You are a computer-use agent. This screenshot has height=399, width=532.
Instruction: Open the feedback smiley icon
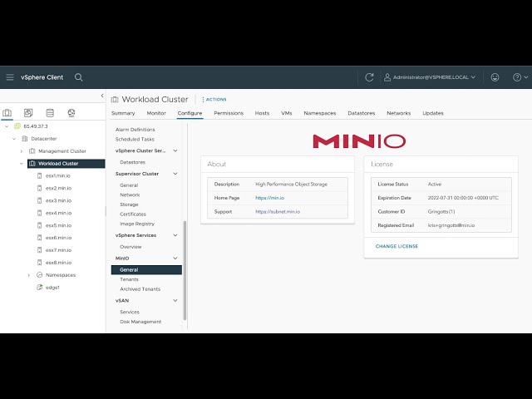495,77
